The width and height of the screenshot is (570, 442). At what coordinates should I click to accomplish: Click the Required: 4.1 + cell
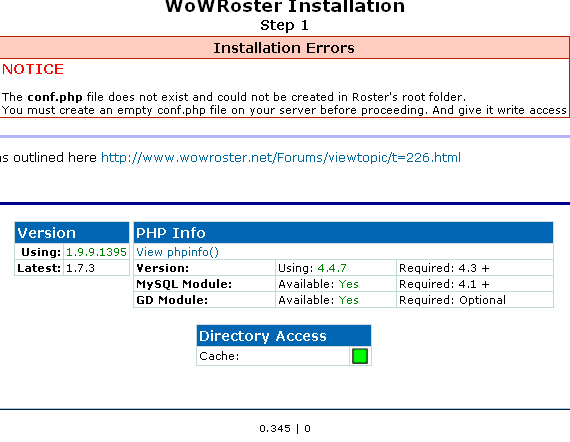pyautogui.click(x=475, y=284)
